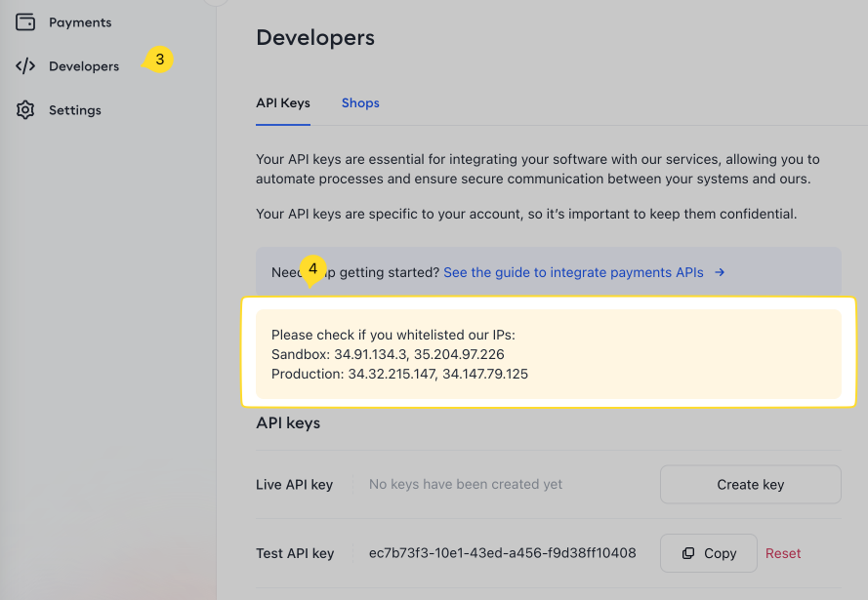Screen dimensions: 868x600
Task: Click the Test API key value text
Action: (502, 553)
